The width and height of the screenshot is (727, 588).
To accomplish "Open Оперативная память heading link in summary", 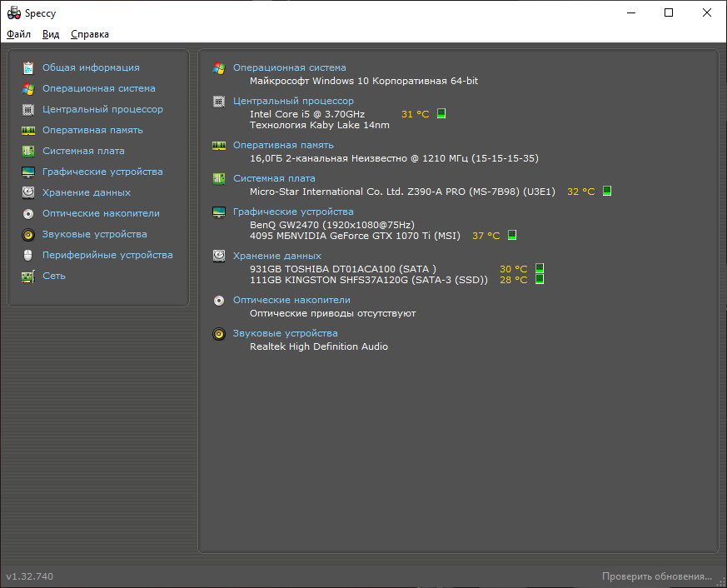I will pos(283,145).
